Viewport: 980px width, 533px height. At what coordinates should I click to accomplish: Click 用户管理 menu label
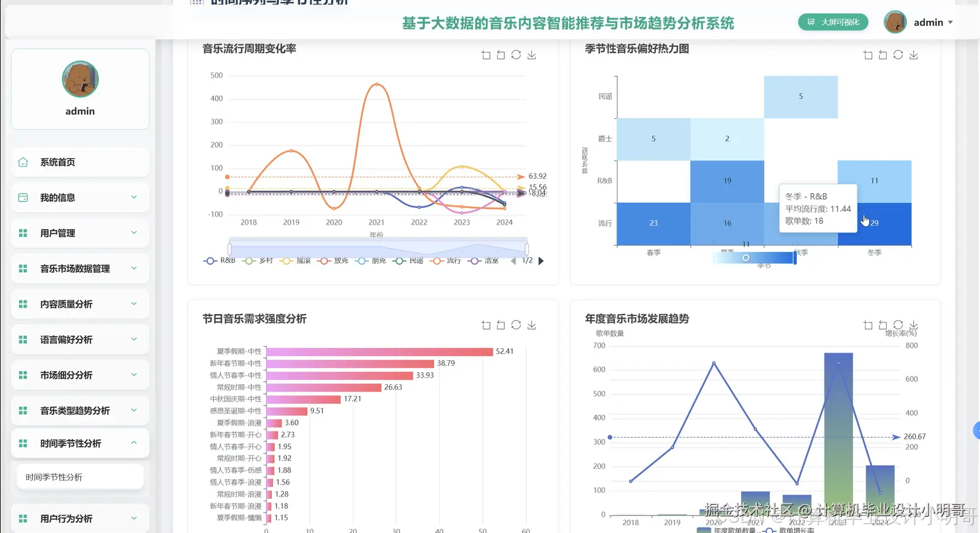pyautogui.click(x=58, y=233)
